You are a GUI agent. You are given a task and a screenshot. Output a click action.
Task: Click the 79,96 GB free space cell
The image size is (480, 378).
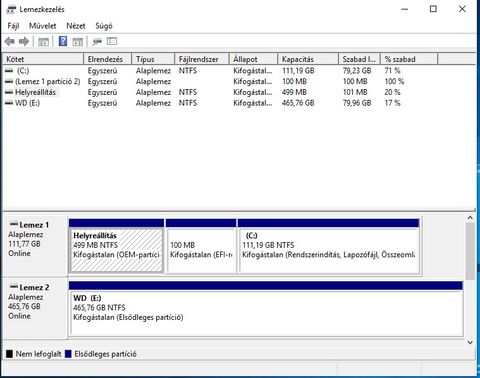tap(357, 103)
